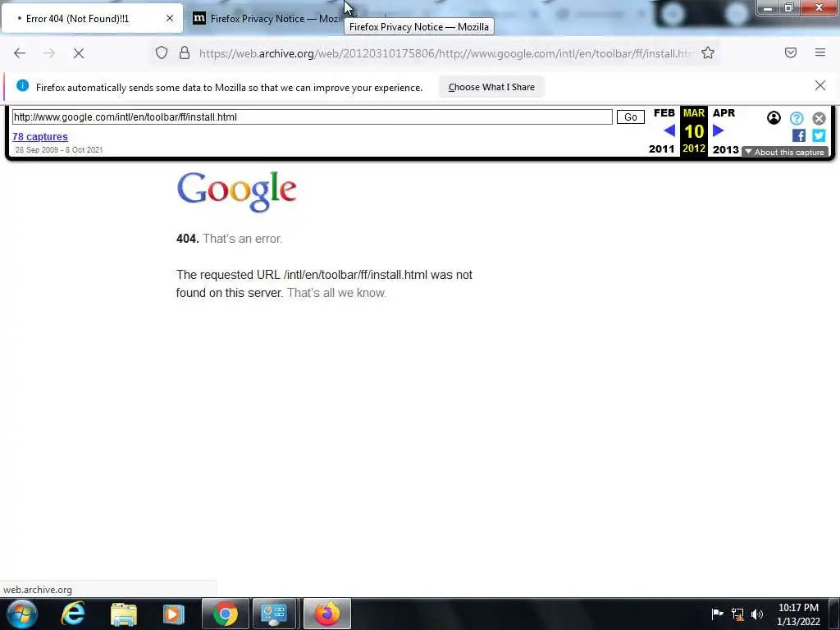View site security padlock information
This screenshot has width=840, height=630.
point(185,53)
